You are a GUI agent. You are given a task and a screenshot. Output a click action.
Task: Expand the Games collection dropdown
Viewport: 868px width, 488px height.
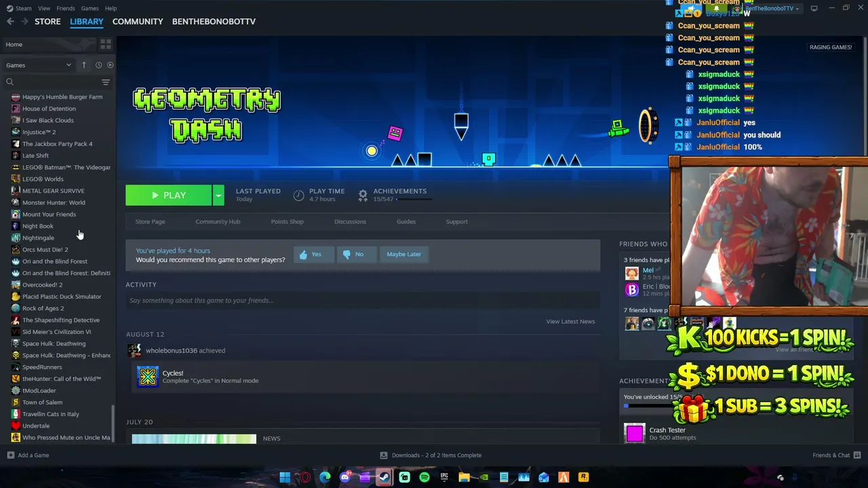(39, 65)
